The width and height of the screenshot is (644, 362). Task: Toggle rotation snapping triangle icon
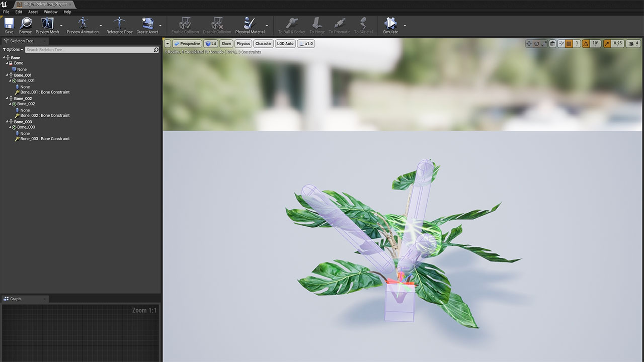[x=586, y=44]
